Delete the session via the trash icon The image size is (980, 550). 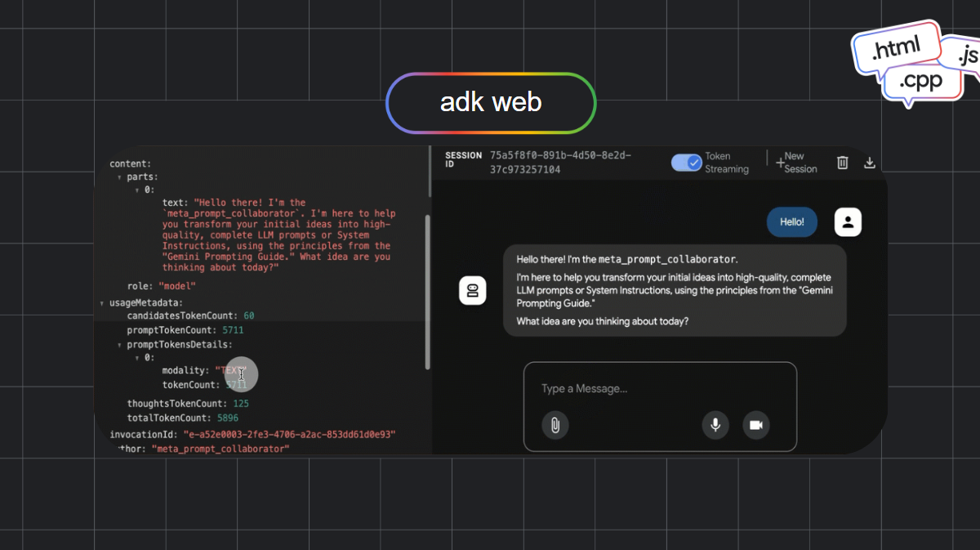click(x=842, y=162)
